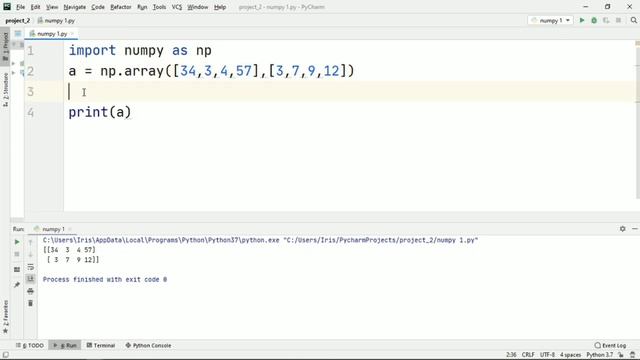This screenshot has width=640, height=360.
Task: Change the CRLF line separator
Action: click(528, 355)
